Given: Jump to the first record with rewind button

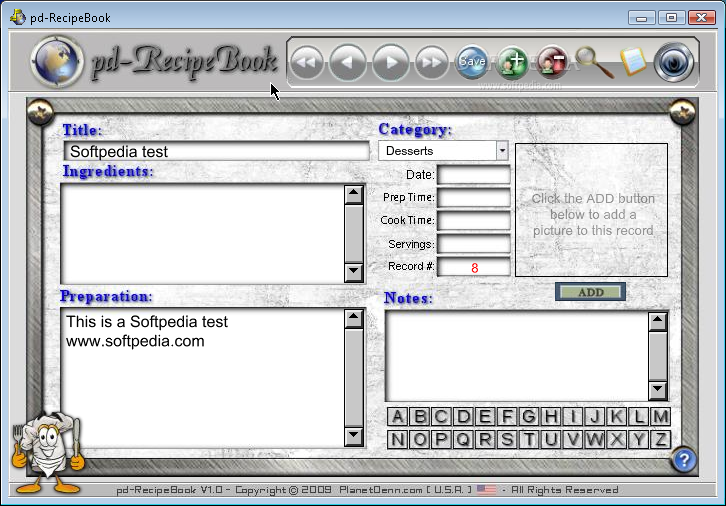Looking at the screenshot, I should (x=307, y=62).
